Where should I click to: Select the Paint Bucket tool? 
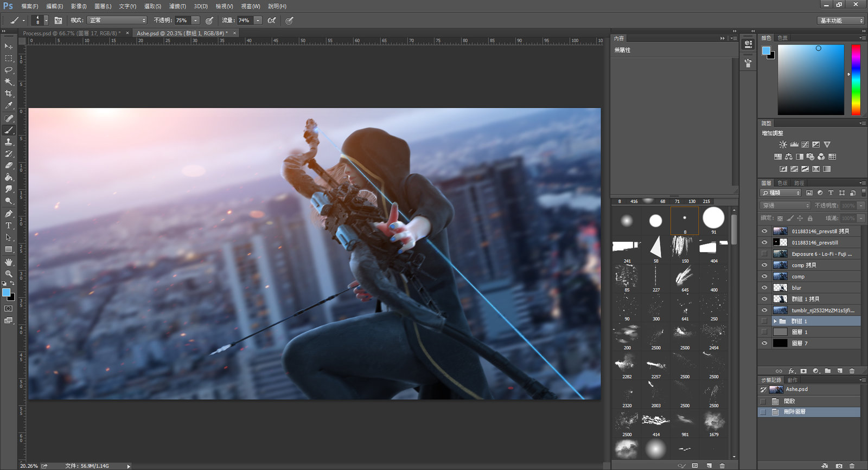[x=9, y=177]
